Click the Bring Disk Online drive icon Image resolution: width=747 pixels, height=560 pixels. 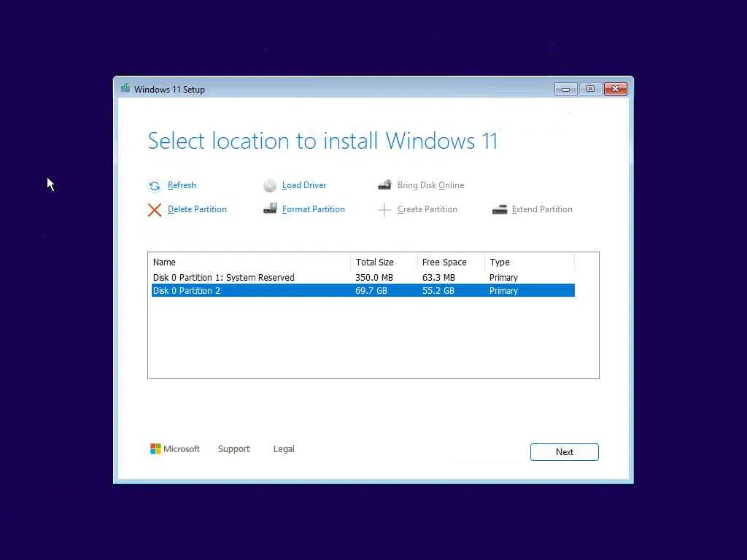tap(384, 184)
